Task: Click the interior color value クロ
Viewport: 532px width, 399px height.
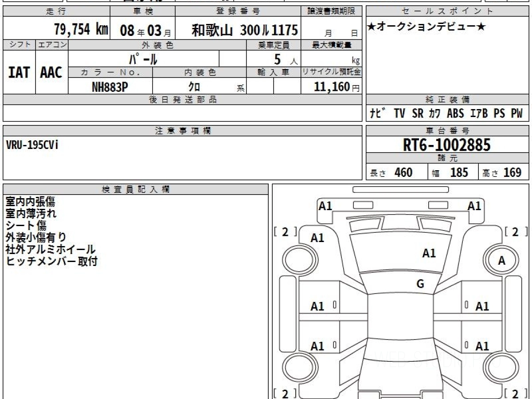Action: pos(194,87)
